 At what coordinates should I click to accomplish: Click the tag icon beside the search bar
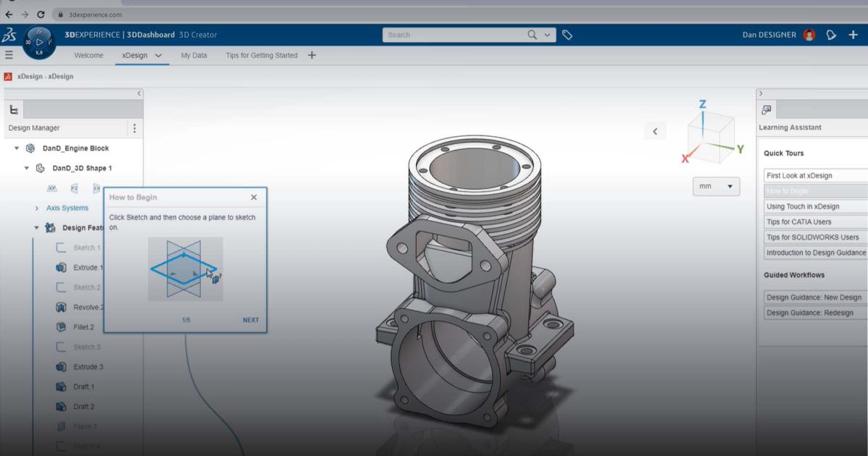[x=569, y=34]
